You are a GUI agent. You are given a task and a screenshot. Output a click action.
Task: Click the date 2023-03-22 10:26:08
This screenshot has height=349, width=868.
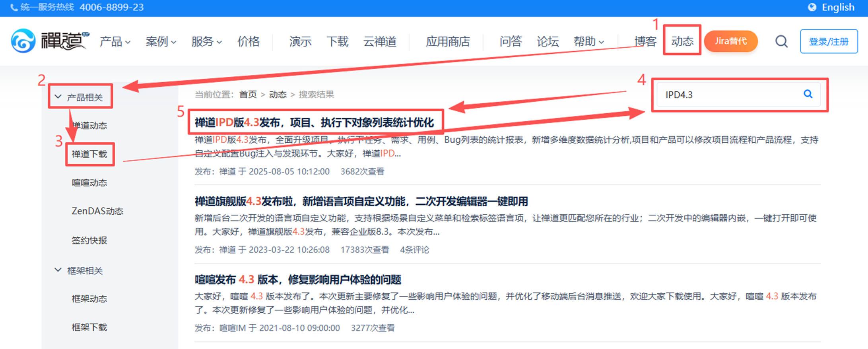[x=289, y=250]
